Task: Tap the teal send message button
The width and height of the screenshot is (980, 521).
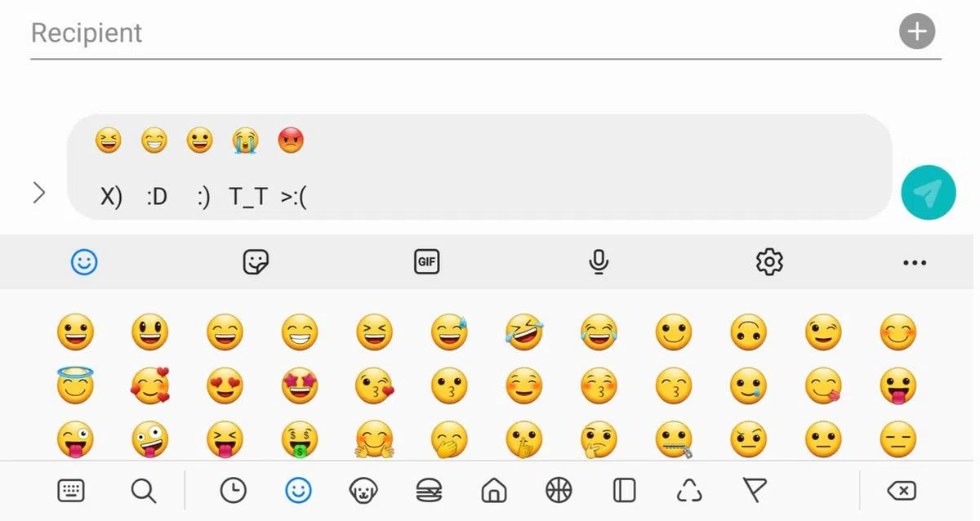Action: click(x=928, y=193)
